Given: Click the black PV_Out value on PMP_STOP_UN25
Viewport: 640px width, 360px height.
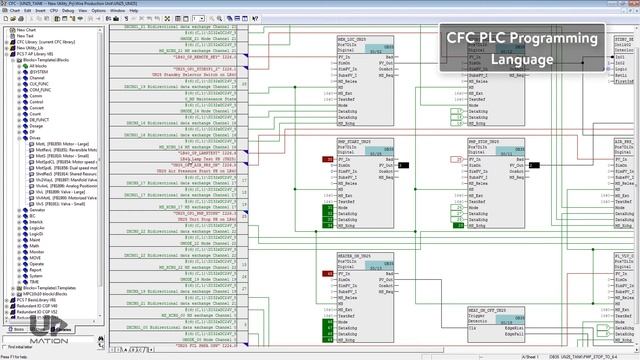Looking at the screenshot, I should (534, 165).
